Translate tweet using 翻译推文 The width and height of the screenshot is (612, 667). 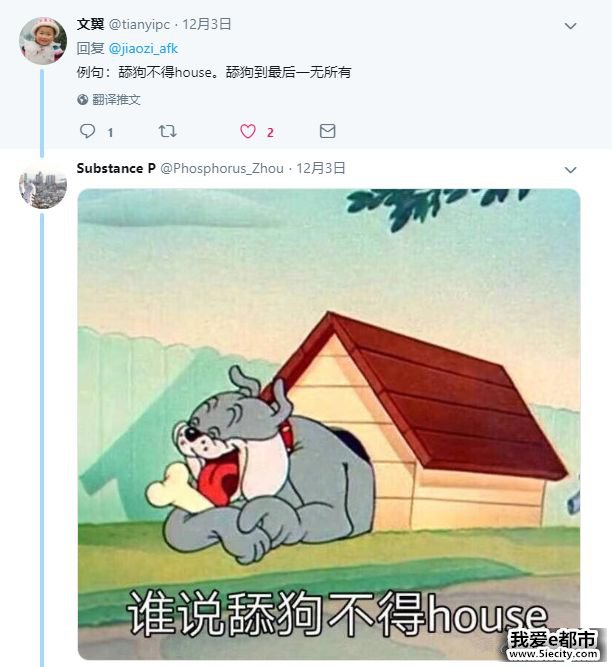[x=116, y=100]
